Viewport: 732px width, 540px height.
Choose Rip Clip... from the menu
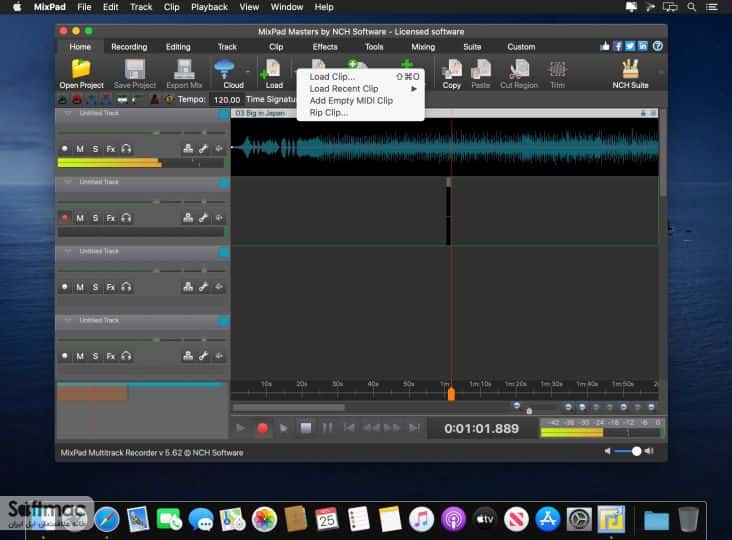point(360,112)
